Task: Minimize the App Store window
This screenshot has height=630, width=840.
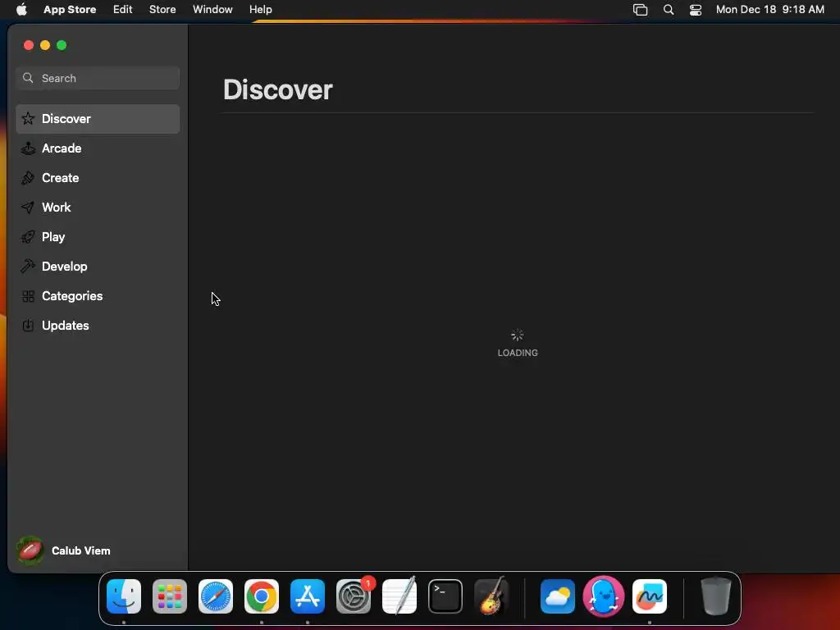Action: [x=46, y=46]
